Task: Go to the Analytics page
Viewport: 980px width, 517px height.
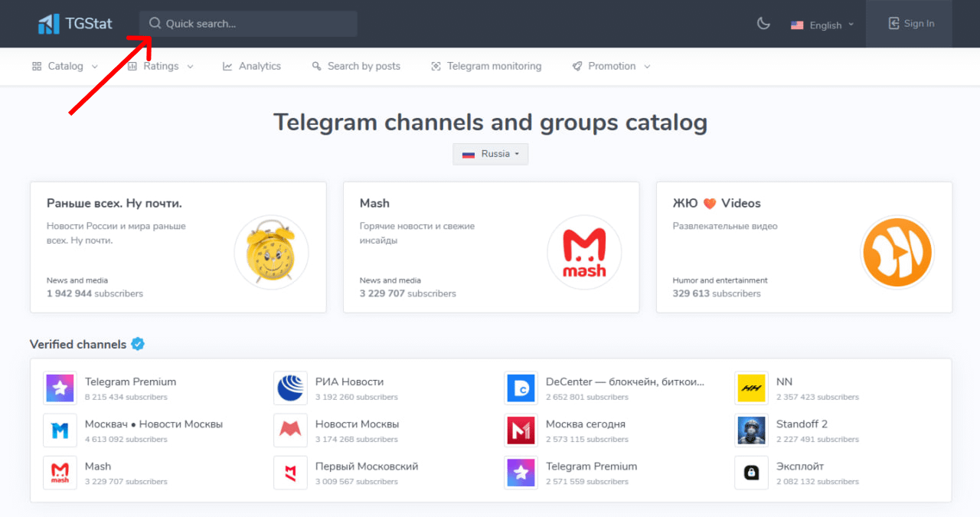Action: point(252,67)
